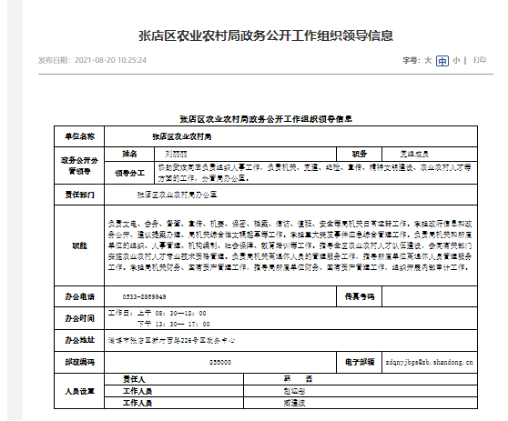This screenshot has width=508, height=421.
Task: Click the publish date 2021-08-20 10:25:24
Action: 110,60
